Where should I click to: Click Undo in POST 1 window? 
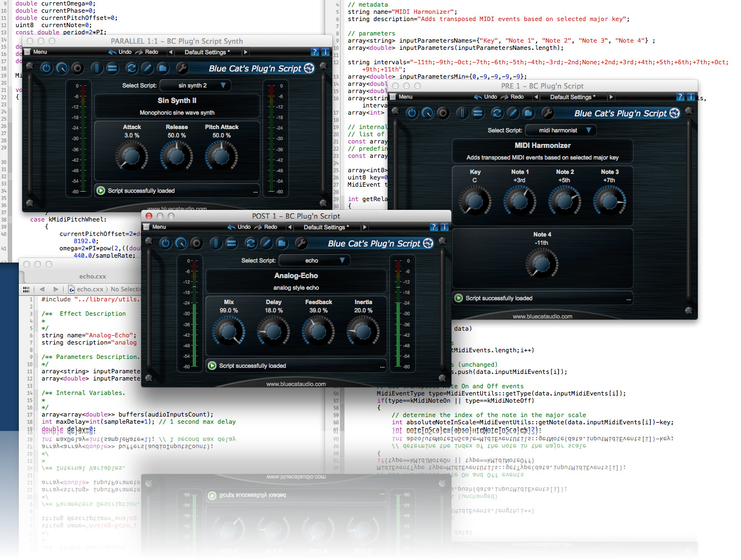pos(239,227)
